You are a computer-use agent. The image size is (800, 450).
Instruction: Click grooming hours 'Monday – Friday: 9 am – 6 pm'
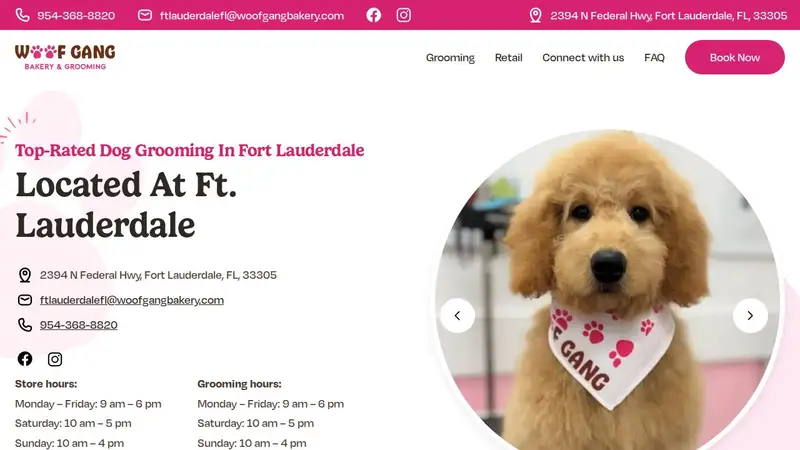tap(270, 404)
